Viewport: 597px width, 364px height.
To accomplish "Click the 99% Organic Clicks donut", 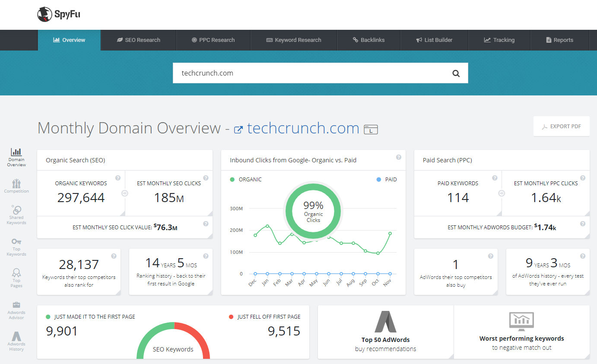I will pos(313,211).
